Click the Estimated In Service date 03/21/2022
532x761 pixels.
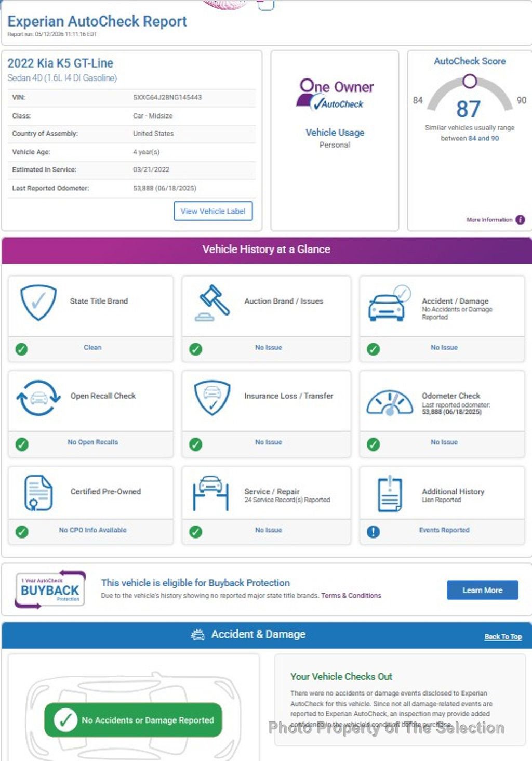point(151,169)
